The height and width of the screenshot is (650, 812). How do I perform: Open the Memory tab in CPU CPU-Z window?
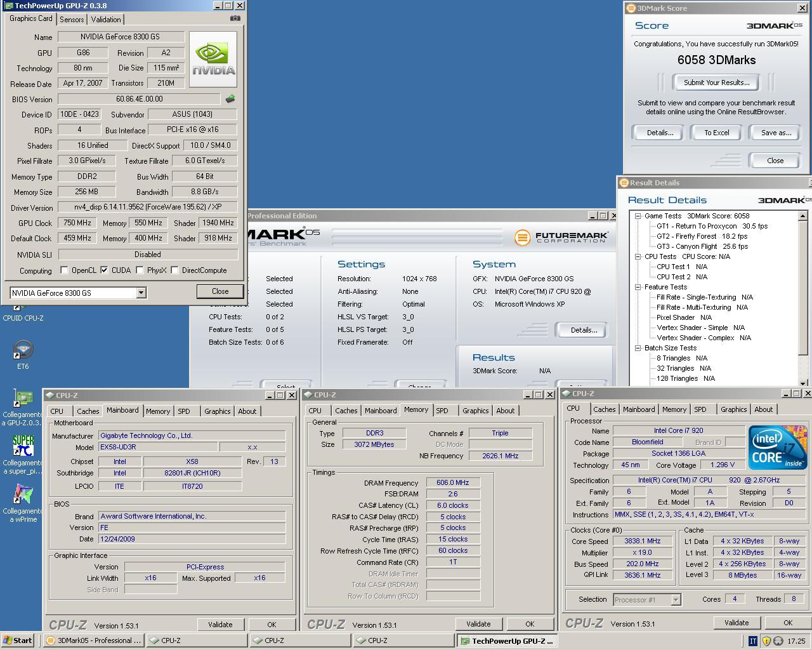674,409
